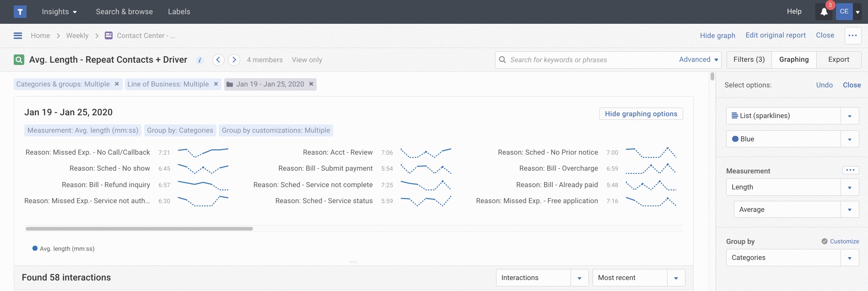Image resolution: width=868 pixels, height=291 pixels.
Task: Open the Measurement three-dot options button
Action: 850,170
